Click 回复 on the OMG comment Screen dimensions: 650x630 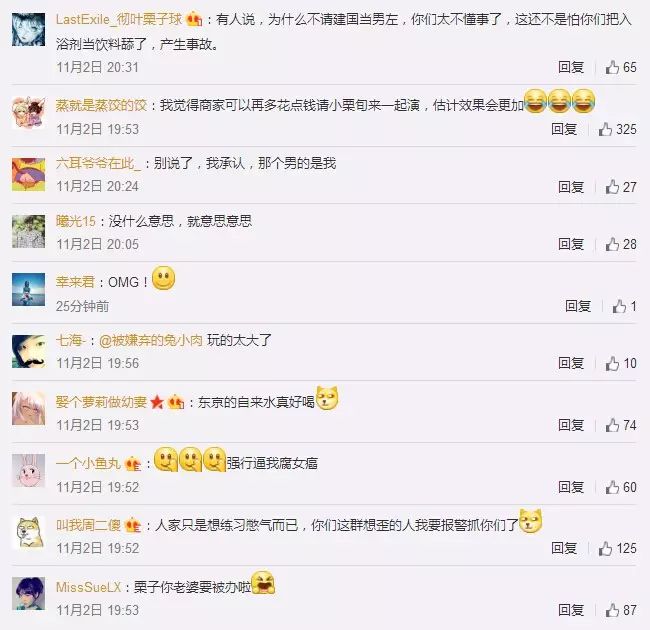(x=578, y=306)
